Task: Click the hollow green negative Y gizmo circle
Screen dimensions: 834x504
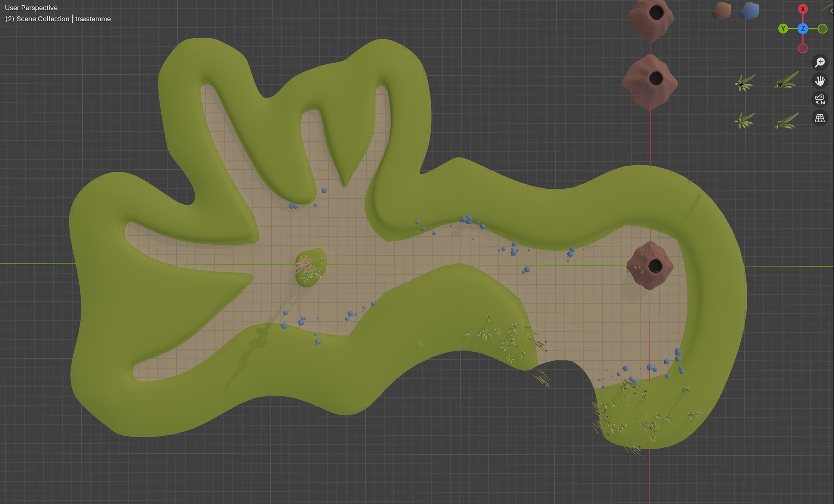Action: [823, 28]
